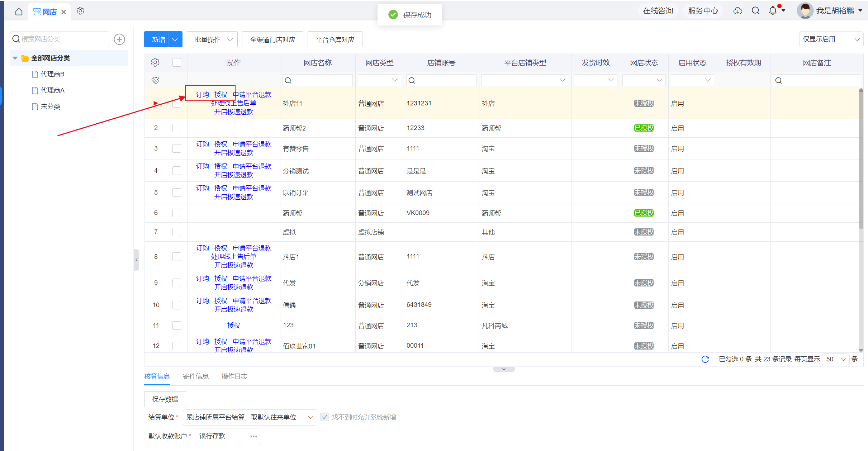Open 网店类型 filter dropdown
The image size is (868, 451).
click(x=380, y=80)
